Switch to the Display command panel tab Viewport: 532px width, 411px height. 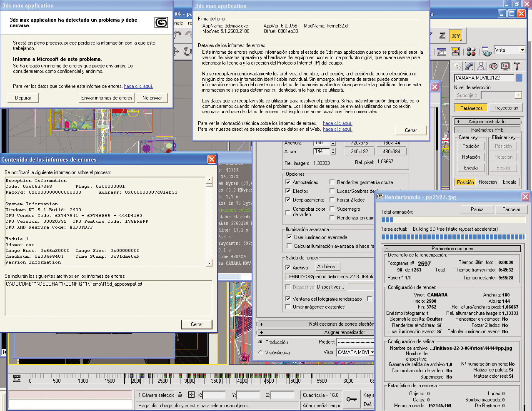[x=505, y=66]
